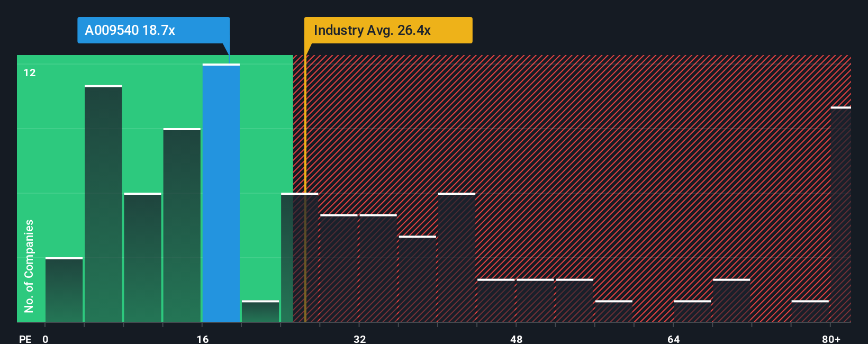The width and height of the screenshot is (868, 344).
Task: Click the PE axis title
Action: pos(25,339)
